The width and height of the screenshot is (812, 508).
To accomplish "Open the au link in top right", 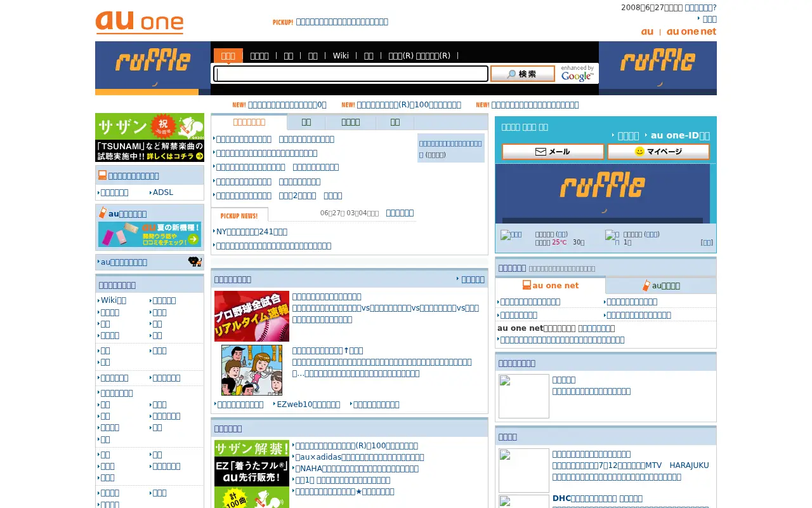I will [x=647, y=32].
